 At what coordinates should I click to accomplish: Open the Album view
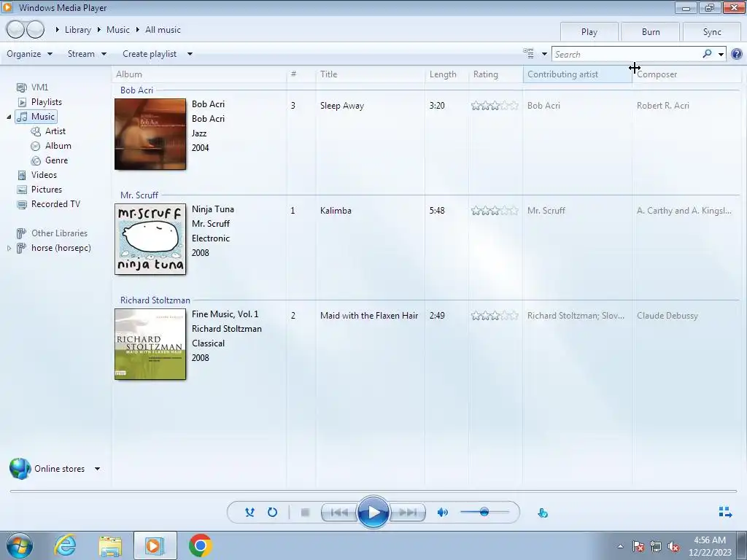pos(58,146)
